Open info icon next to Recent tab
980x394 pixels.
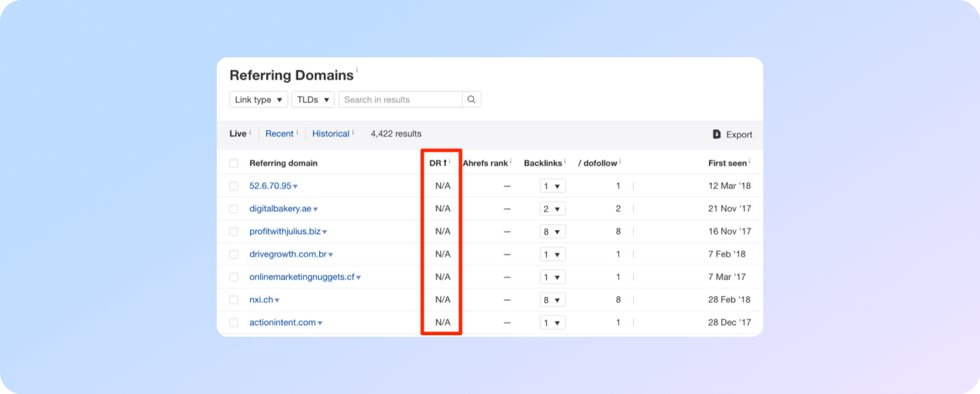pos(297,132)
